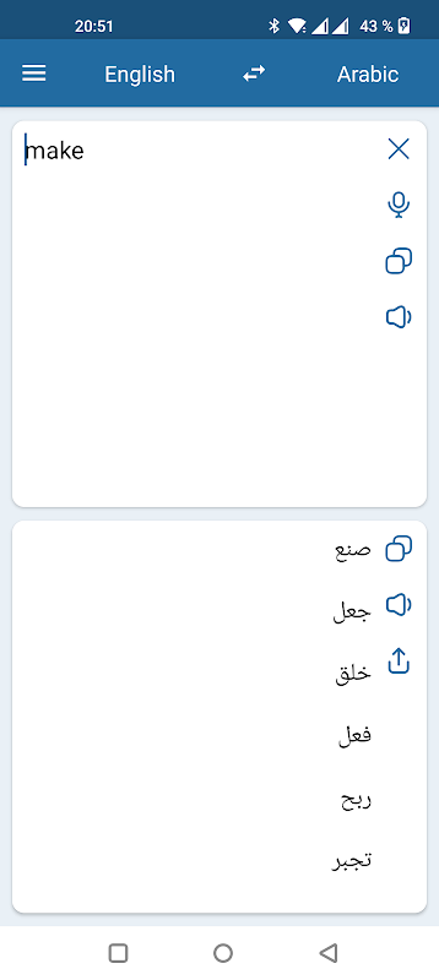The image size is (439, 980).
Task: Copy the Arabic translation result
Action: (x=399, y=548)
